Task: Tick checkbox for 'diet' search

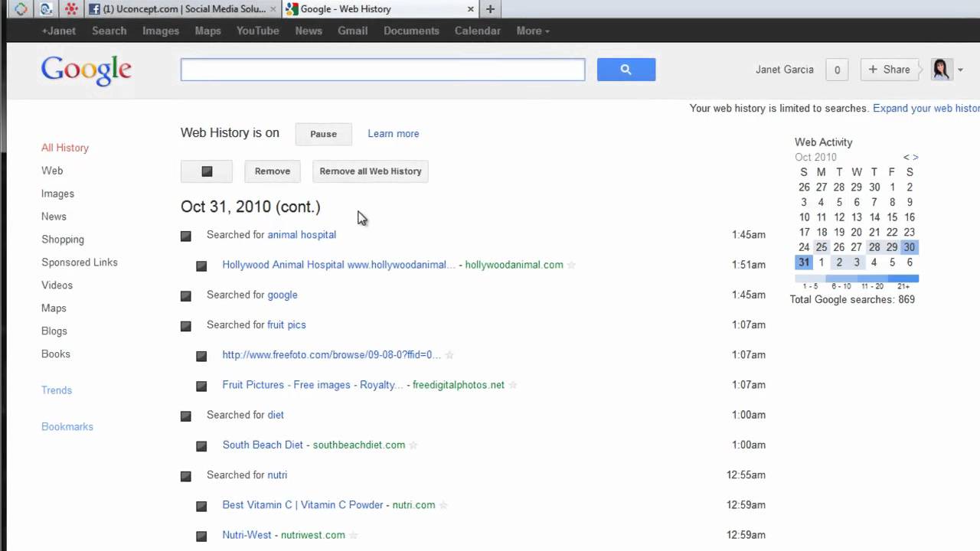Action: click(186, 416)
